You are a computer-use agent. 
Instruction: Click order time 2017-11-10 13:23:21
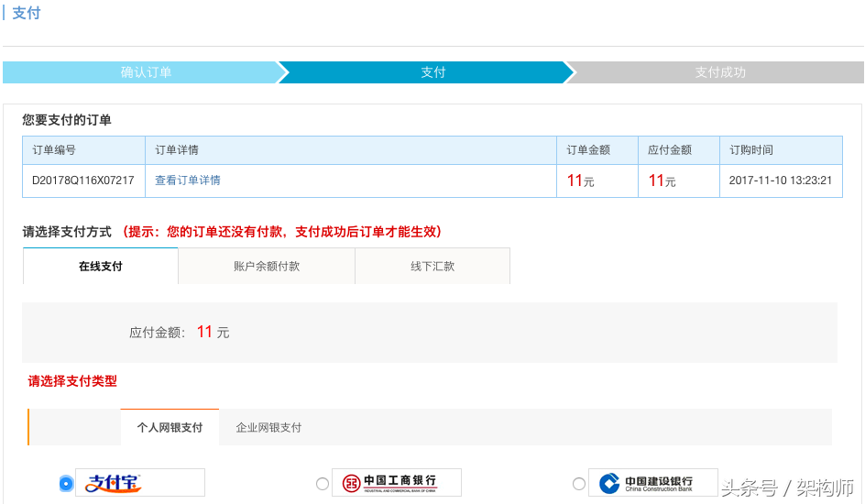pyautogui.click(x=780, y=181)
